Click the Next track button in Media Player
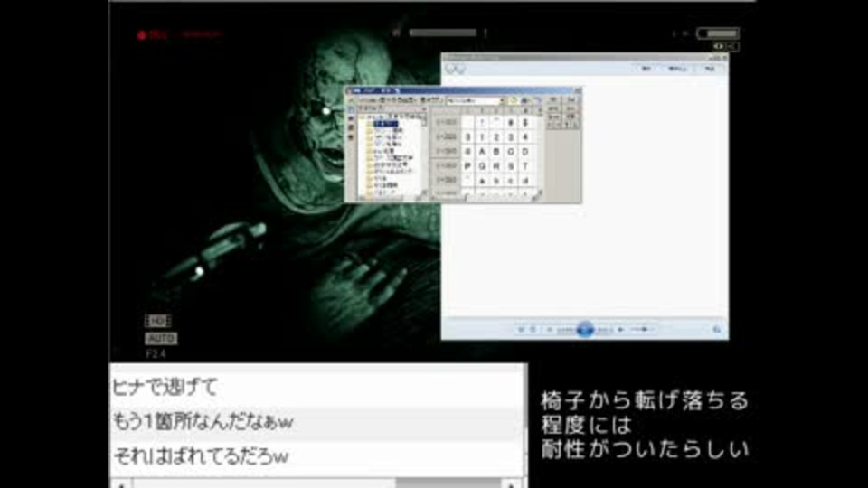868x488 pixels. pyautogui.click(x=605, y=330)
